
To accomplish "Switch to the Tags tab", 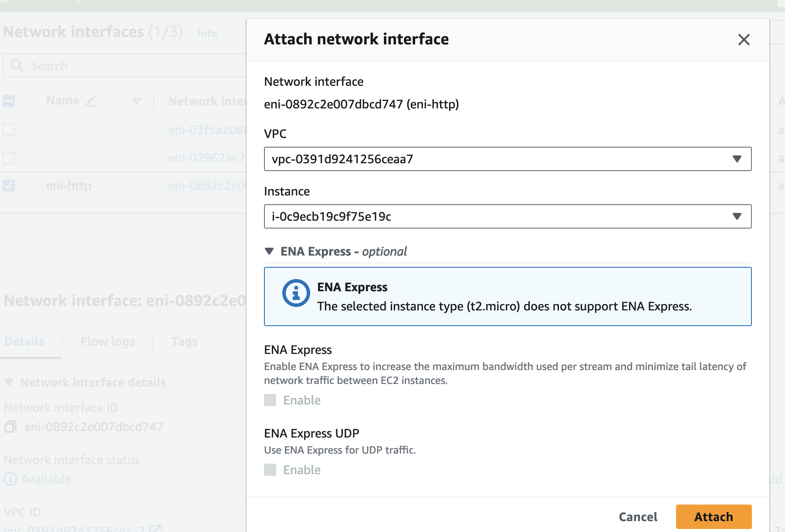I will (184, 341).
